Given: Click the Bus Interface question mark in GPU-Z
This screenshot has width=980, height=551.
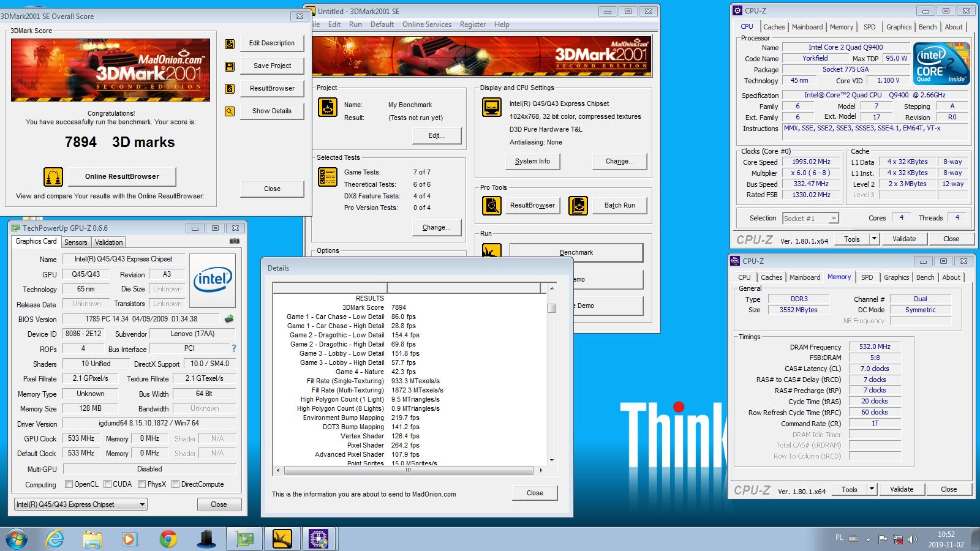Looking at the screenshot, I should (233, 348).
